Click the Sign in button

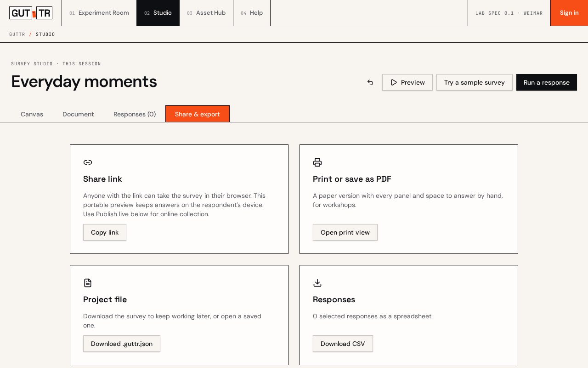tap(569, 13)
